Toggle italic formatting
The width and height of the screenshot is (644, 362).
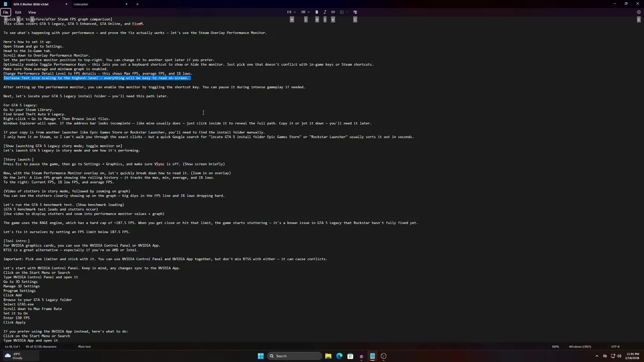click(x=325, y=12)
